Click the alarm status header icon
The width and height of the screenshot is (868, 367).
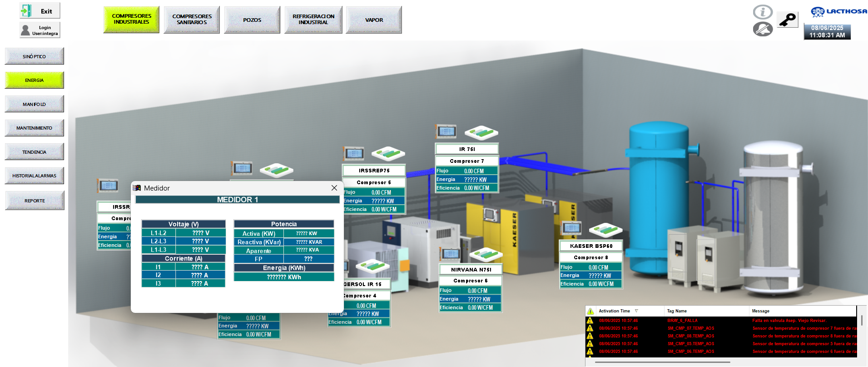coord(590,311)
